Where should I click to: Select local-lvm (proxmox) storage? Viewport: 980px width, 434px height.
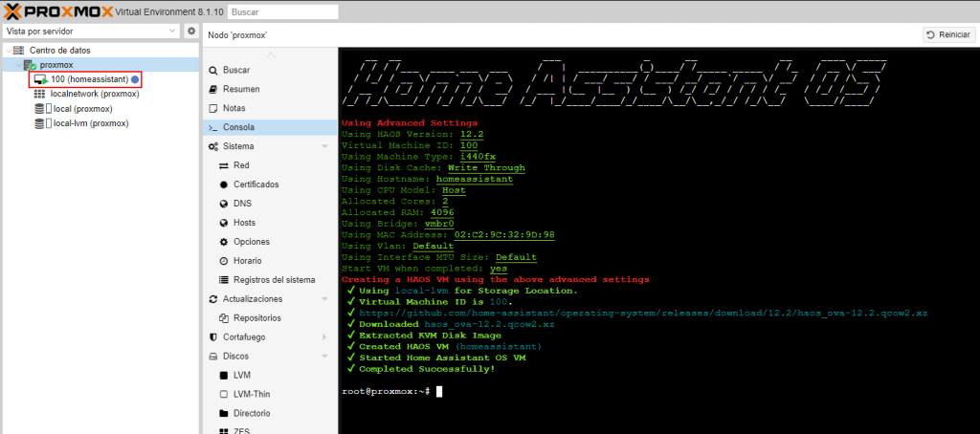(x=91, y=123)
